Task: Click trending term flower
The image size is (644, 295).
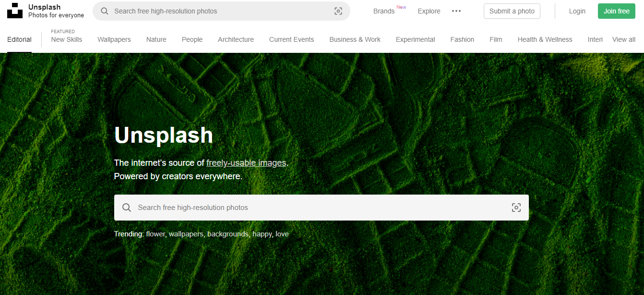Action: pyautogui.click(x=155, y=234)
